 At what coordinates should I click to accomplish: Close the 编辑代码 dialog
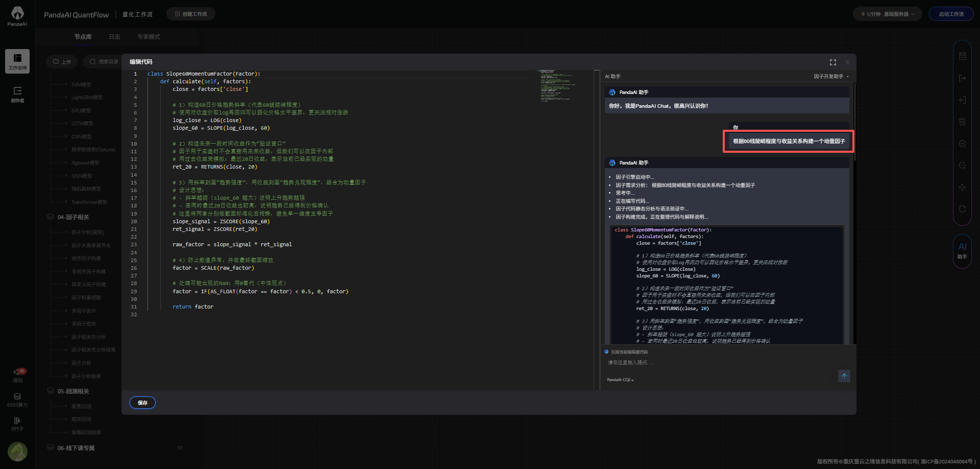pos(847,62)
